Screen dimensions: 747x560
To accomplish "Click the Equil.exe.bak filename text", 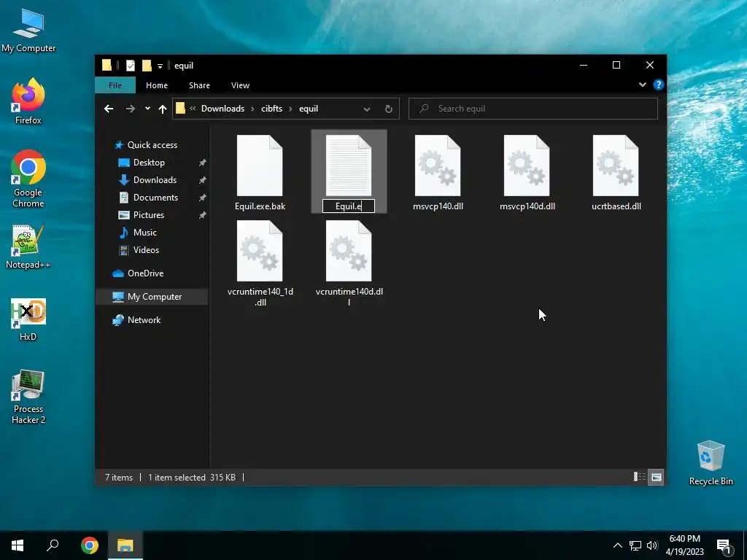I will pos(260,206).
